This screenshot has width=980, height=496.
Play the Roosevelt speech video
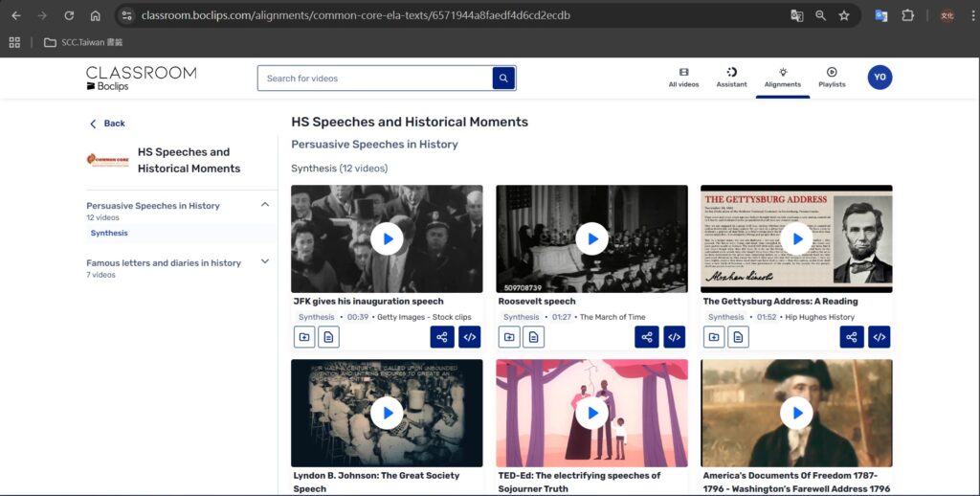[x=591, y=238]
